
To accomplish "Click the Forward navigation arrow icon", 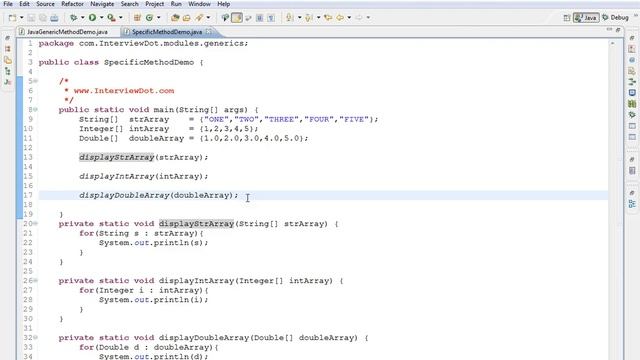I will (x=359, y=18).
